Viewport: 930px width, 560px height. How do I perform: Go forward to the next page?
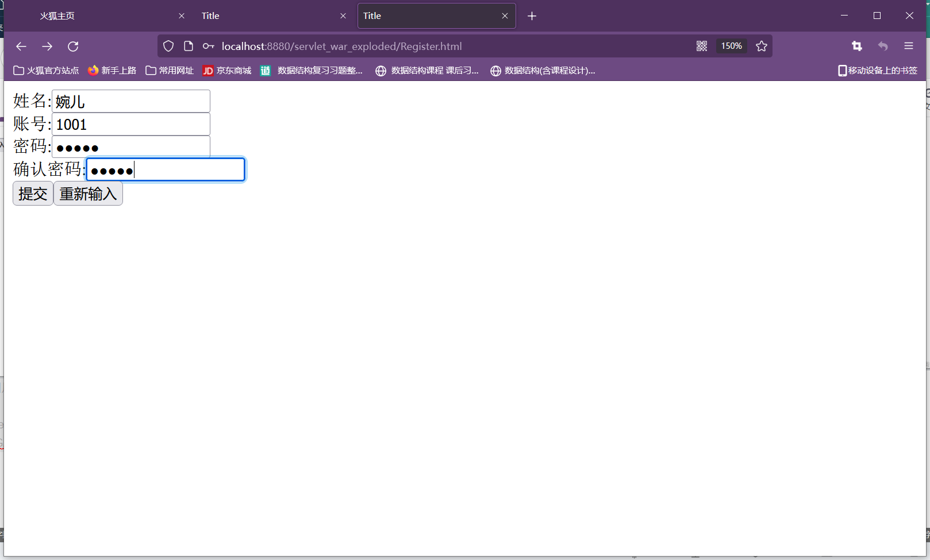click(x=47, y=47)
